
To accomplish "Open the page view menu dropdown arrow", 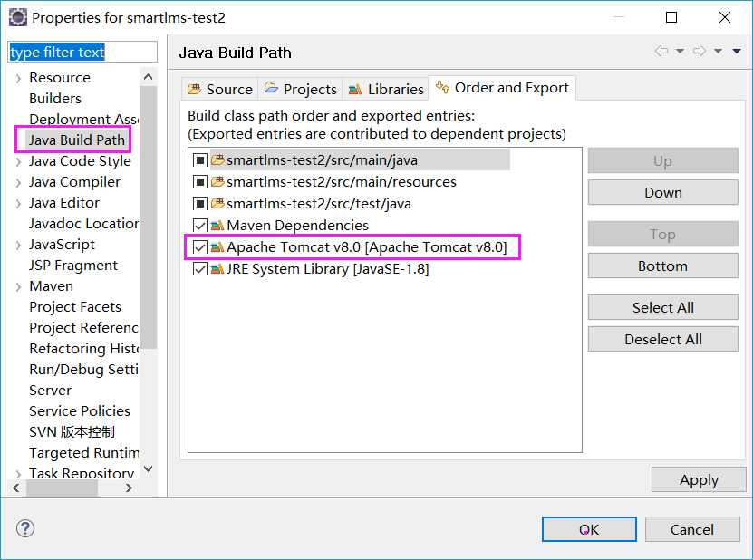I will tap(737, 52).
